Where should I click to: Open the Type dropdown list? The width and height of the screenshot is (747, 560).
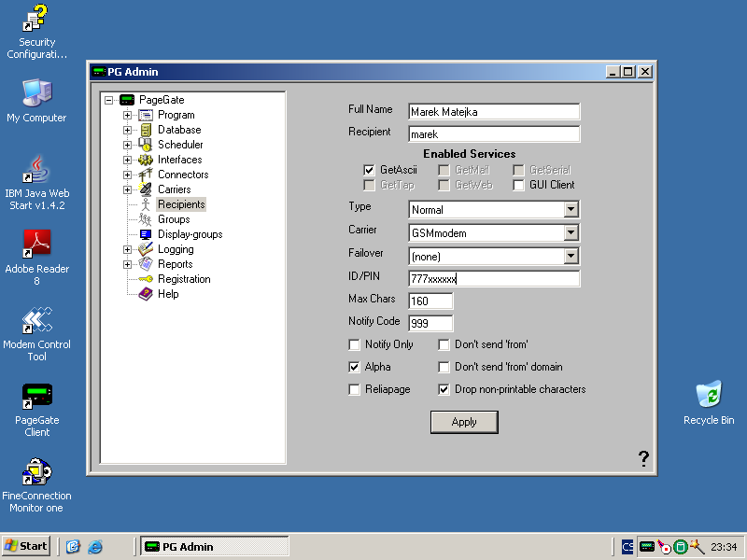pyautogui.click(x=571, y=209)
